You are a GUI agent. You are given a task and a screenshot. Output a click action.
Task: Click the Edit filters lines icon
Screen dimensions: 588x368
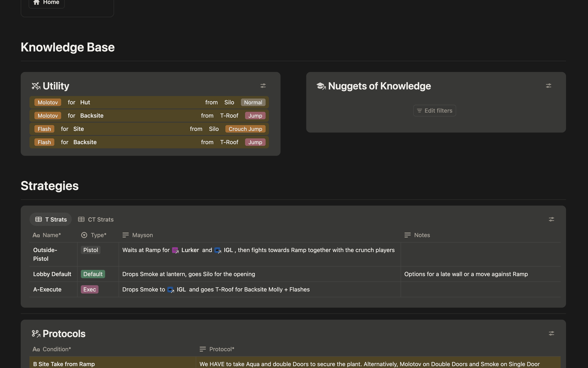[419, 111]
